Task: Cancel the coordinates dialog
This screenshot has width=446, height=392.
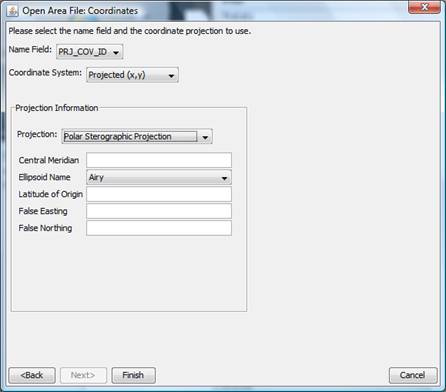Action: pyautogui.click(x=413, y=375)
